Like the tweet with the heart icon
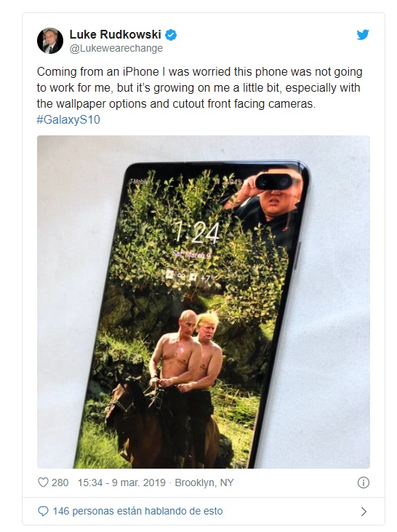The height and width of the screenshot is (532, 397). (43, 482)
